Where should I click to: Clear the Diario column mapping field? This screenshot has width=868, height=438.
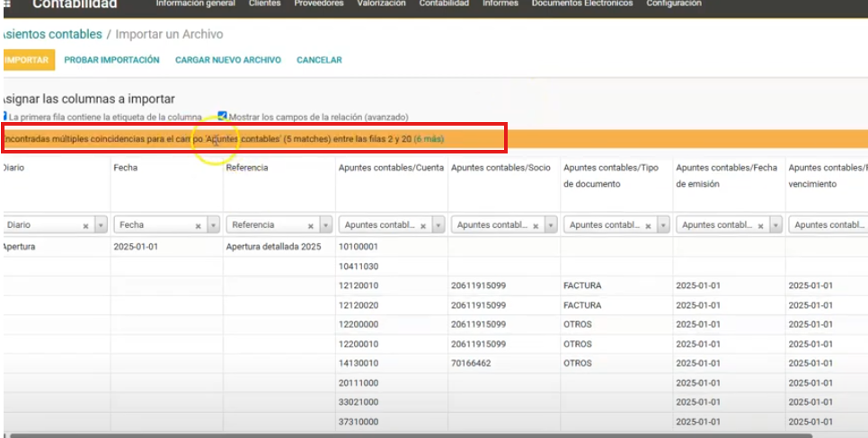click(85, 226)
